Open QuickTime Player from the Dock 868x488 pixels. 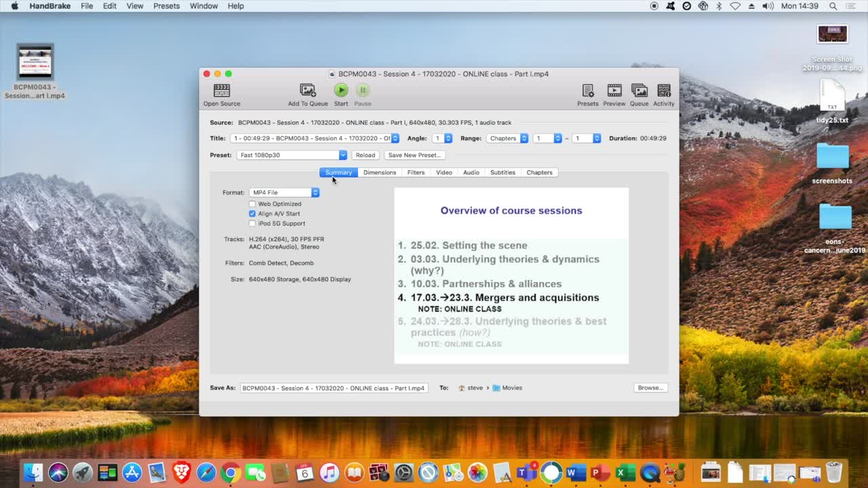click(x=650, y=472)
